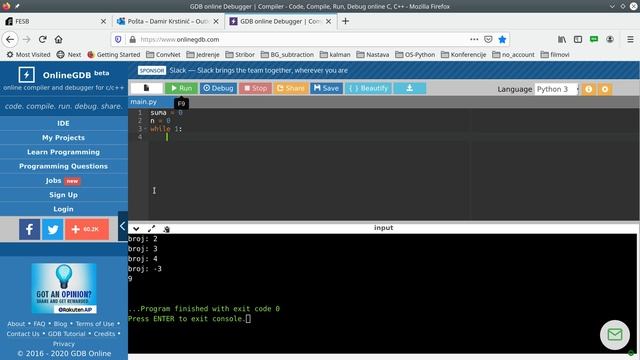Go to Login page

pos(63,209)
